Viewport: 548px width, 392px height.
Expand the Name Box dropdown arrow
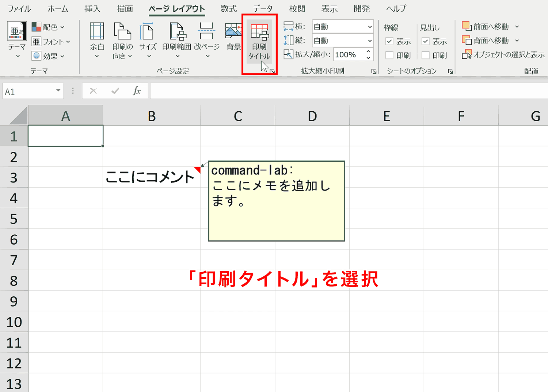point(58,91)
